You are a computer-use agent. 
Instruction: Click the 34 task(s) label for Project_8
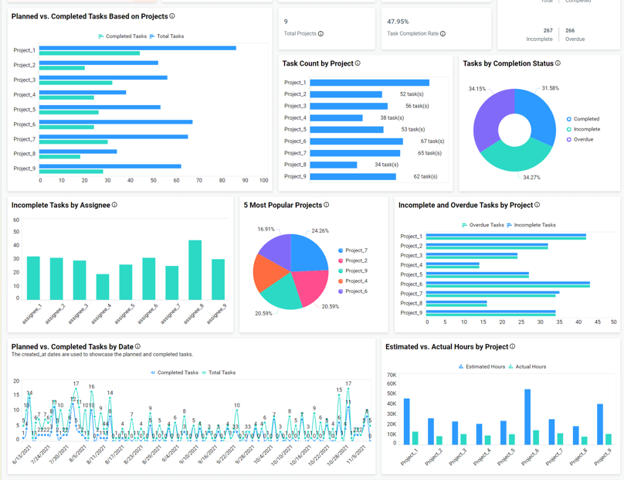coord(386,165)
